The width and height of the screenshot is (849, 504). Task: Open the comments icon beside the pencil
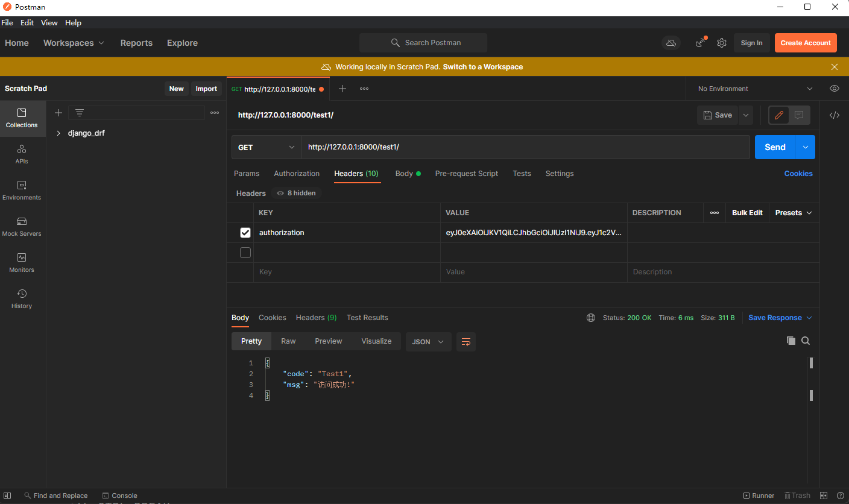(x=799, y=115)
